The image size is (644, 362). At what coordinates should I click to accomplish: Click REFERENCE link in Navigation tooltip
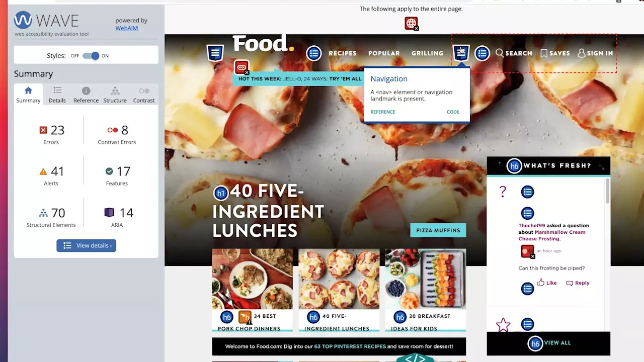coord(383,112)
